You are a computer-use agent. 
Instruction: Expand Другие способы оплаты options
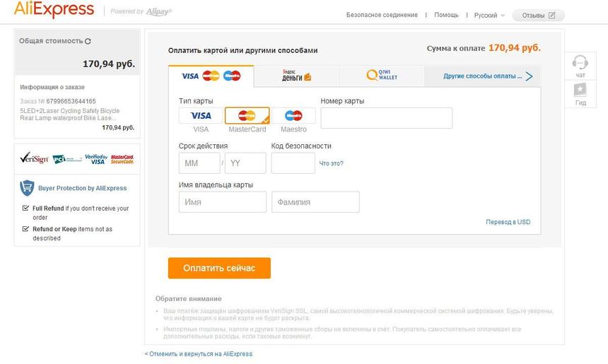point(488,76)
